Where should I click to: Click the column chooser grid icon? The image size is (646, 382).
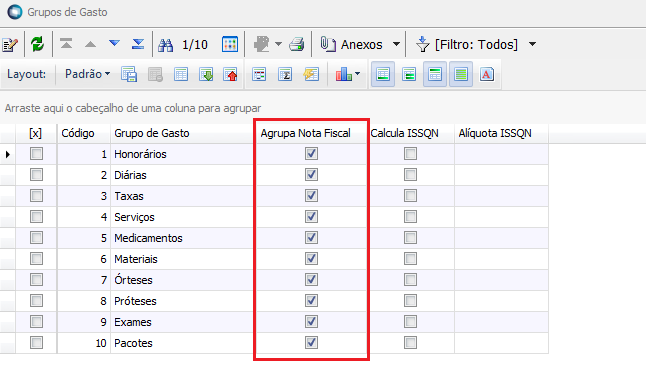[x=259, y=75]
